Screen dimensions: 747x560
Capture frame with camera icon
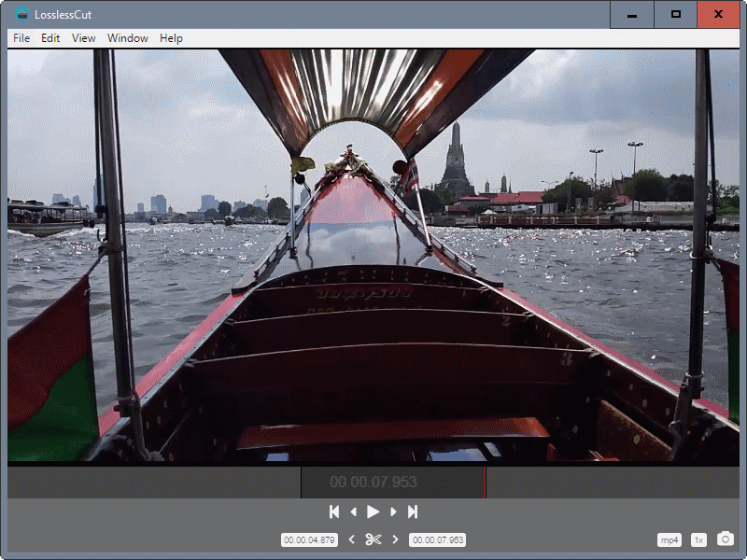(726, 539)
